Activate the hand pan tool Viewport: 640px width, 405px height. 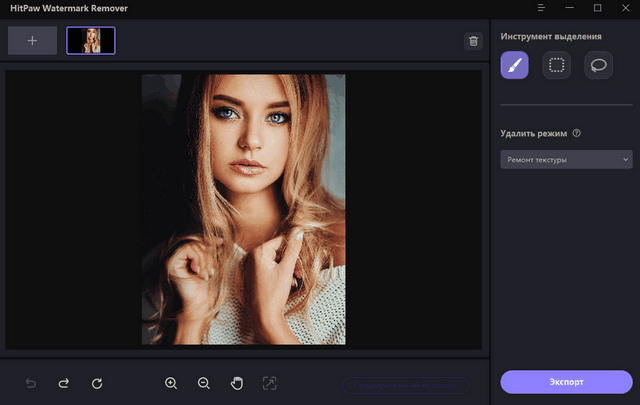point(237,383)
